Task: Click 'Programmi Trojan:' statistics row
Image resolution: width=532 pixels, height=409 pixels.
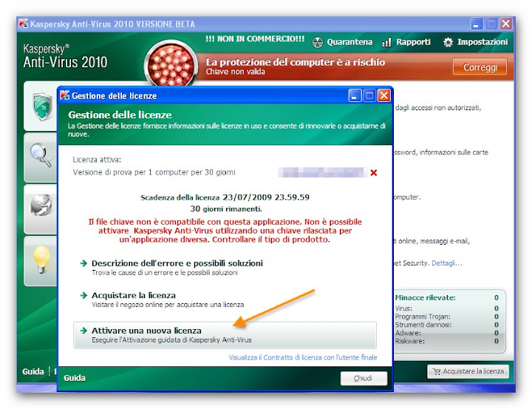Action: coord(447,317)
